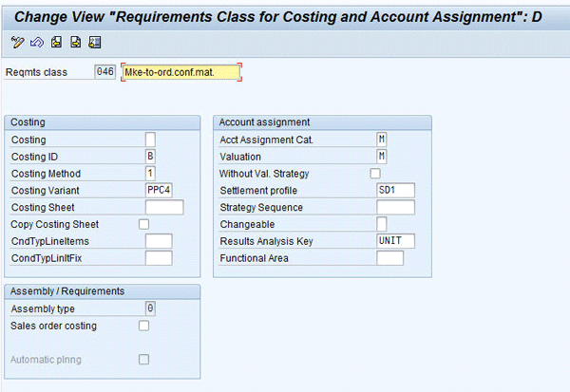Click the requirements class description field

(x=180, y=72)
